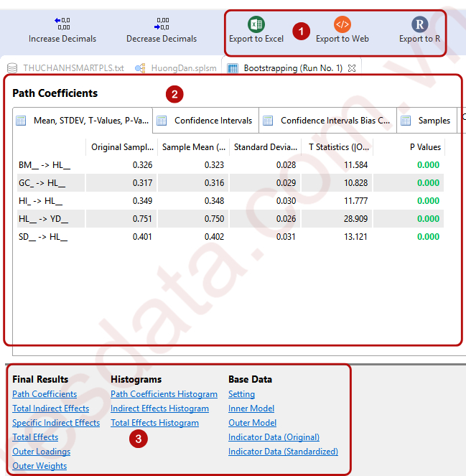Open the HuongDan.splsm tab

point(179,68)
